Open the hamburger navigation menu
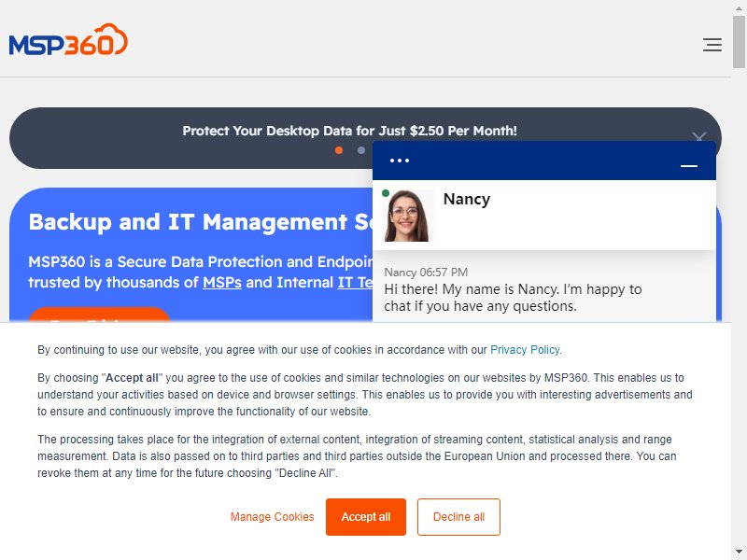The width and height of the screenshot is (747, 560). click(712, 44)
